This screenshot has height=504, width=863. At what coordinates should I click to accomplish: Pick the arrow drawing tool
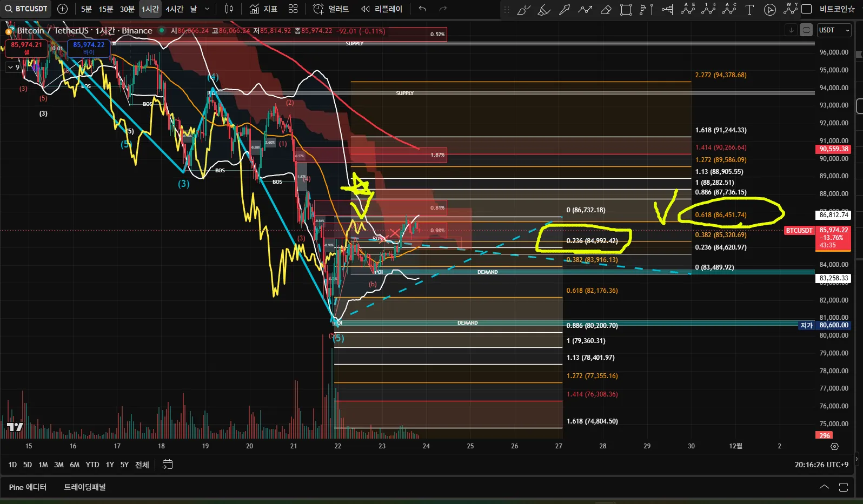pyautogui.click(x=564, y=9)
